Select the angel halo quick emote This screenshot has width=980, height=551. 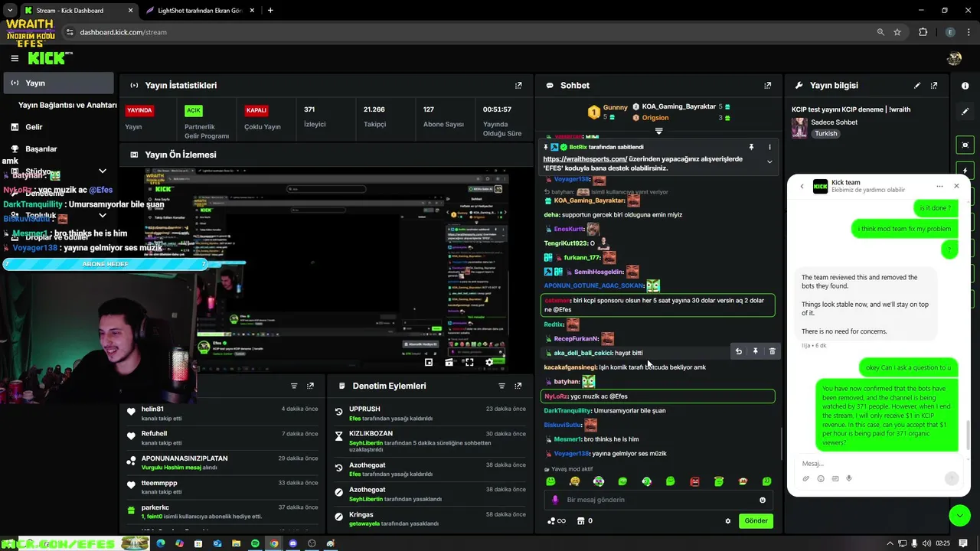(x=719, y=481)
